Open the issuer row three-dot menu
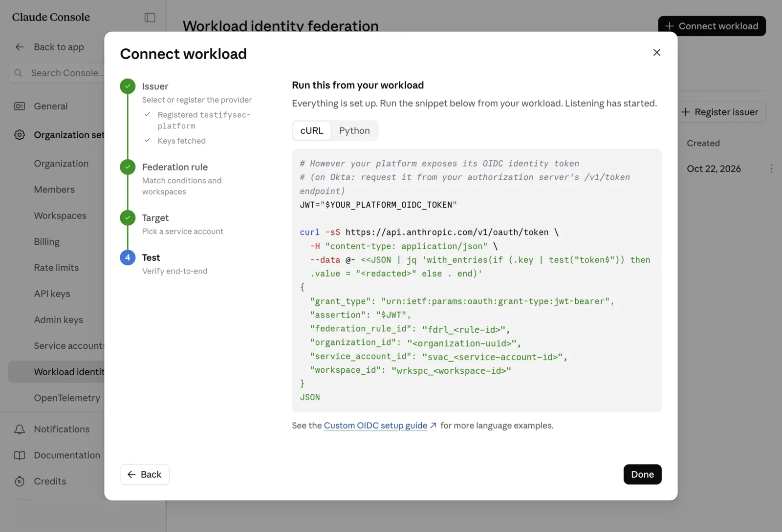This screenshot has width=782, height=532. point(771,169)
